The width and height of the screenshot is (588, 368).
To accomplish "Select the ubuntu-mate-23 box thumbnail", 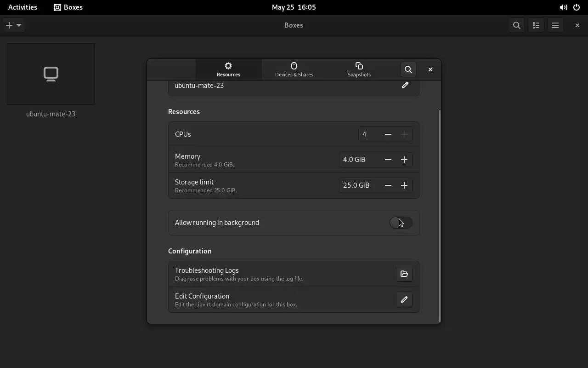I will [x=51, y=74].
